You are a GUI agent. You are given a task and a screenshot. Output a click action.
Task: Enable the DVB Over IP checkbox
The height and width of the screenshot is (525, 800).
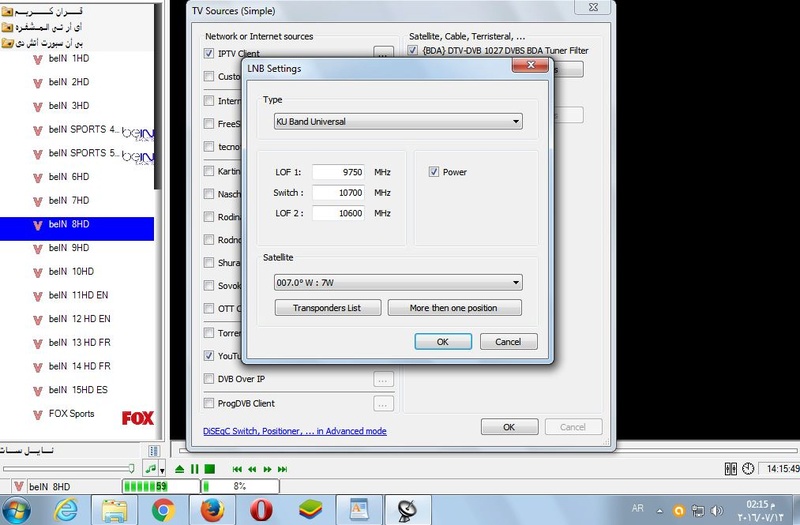click(x=209, y=379)
